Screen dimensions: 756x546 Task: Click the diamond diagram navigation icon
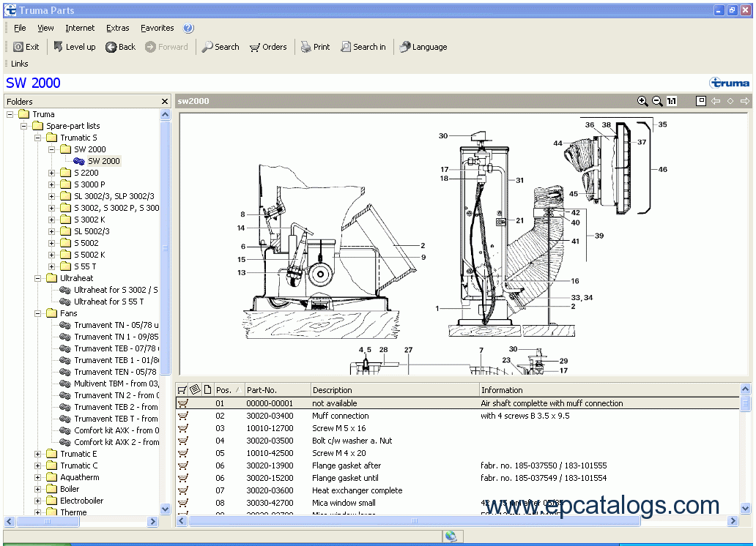tap(730, 101)
